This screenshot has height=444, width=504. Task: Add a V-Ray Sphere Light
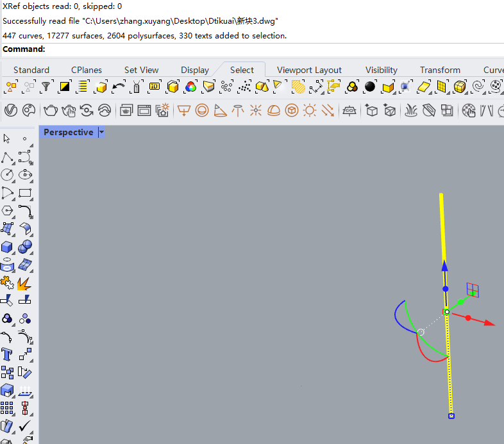202,111
